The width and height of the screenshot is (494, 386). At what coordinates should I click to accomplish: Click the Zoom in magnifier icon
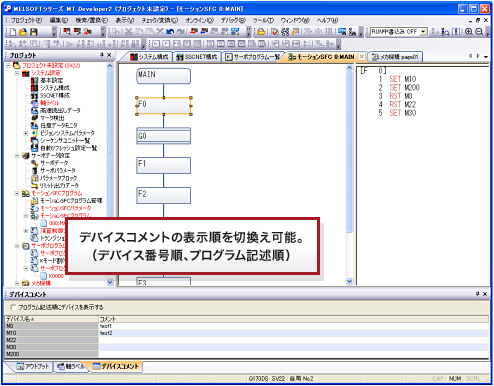coord(469,32)
